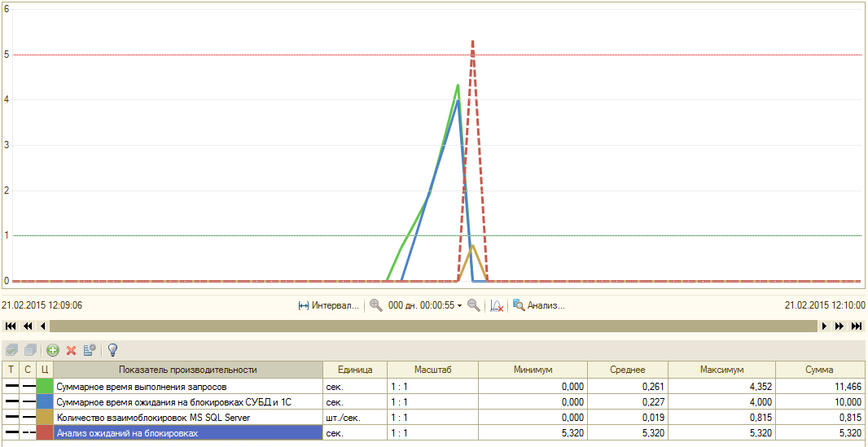Click the average value 0,227
This screenshot has width=868, height=447.
pyautogui.click(x=653, y=402)
